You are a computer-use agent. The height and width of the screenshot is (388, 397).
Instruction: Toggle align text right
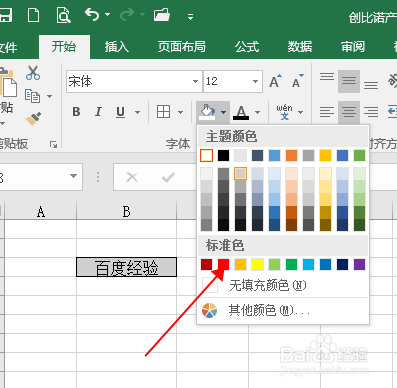(371, 112)
